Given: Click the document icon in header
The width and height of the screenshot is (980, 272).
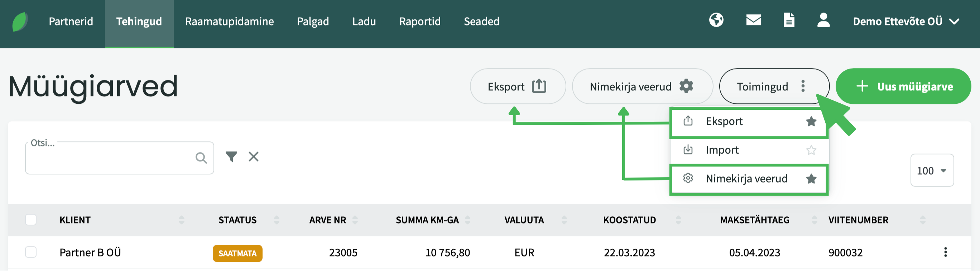Looking at the screenshot, I should (x=789, y=20).
